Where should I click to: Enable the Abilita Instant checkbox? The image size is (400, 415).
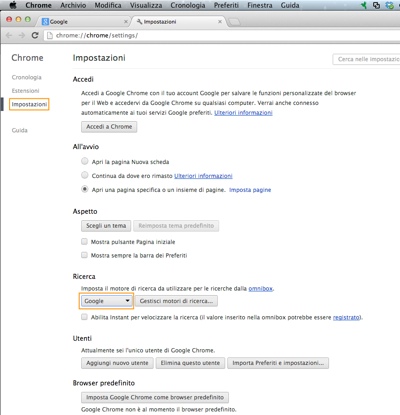(84, 317)
